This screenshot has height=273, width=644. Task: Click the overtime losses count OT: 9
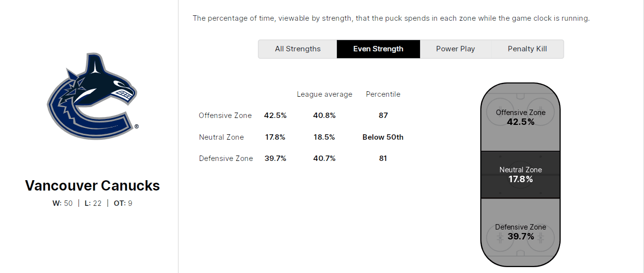tap(123, 203)
